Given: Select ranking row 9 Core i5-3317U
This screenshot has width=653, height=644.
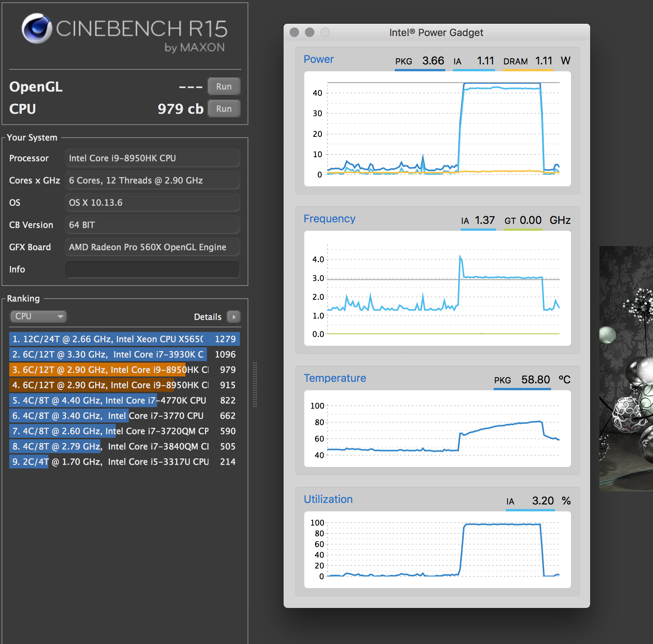Looking at the screenshot, I should tap(125, 462).
